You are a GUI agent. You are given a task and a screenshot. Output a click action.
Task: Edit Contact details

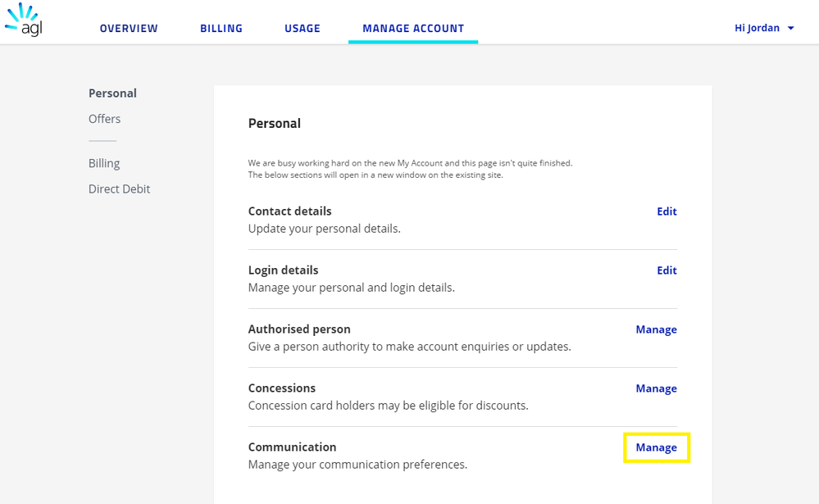click(x=667, y=211)
